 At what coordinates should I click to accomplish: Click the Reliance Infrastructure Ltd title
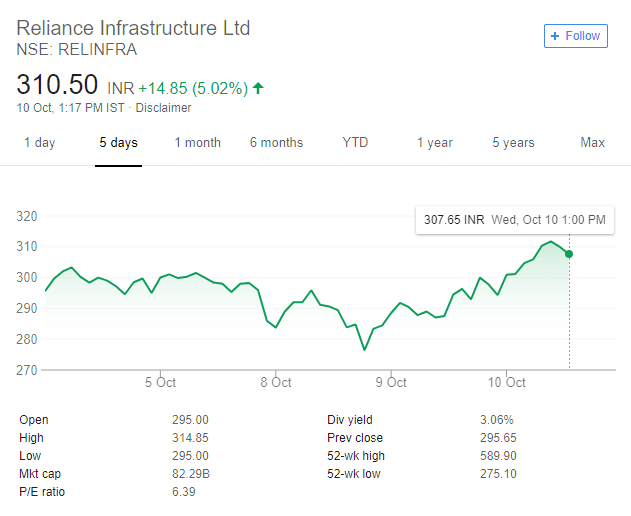click(133, 28)
